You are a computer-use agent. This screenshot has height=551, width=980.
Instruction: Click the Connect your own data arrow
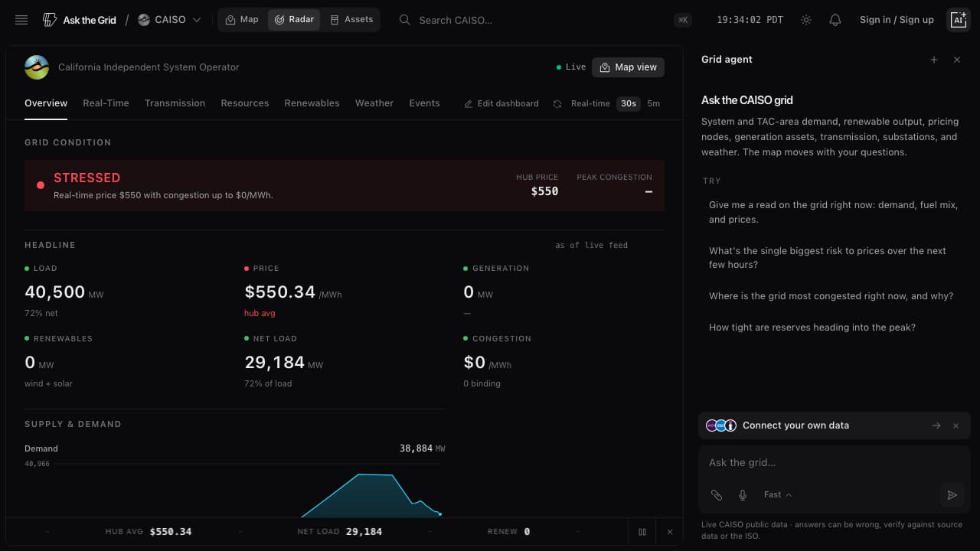point(936,425)
